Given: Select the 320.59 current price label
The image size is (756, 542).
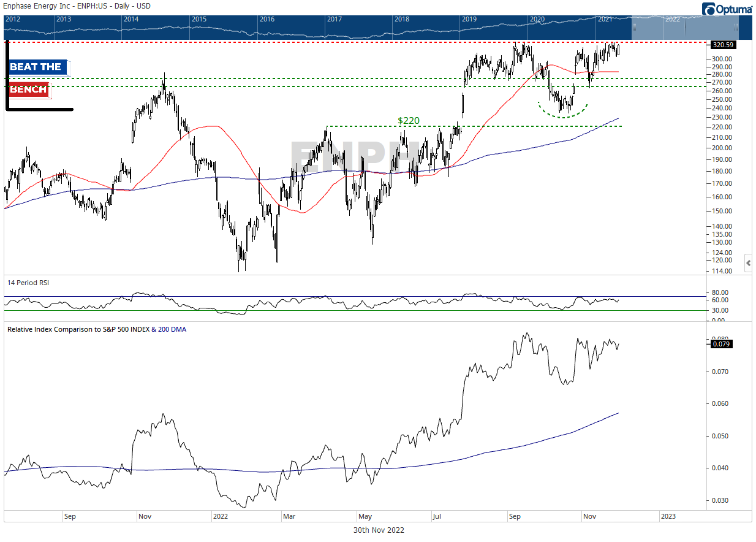Looking at the screenshot, I should pos(724,45).
